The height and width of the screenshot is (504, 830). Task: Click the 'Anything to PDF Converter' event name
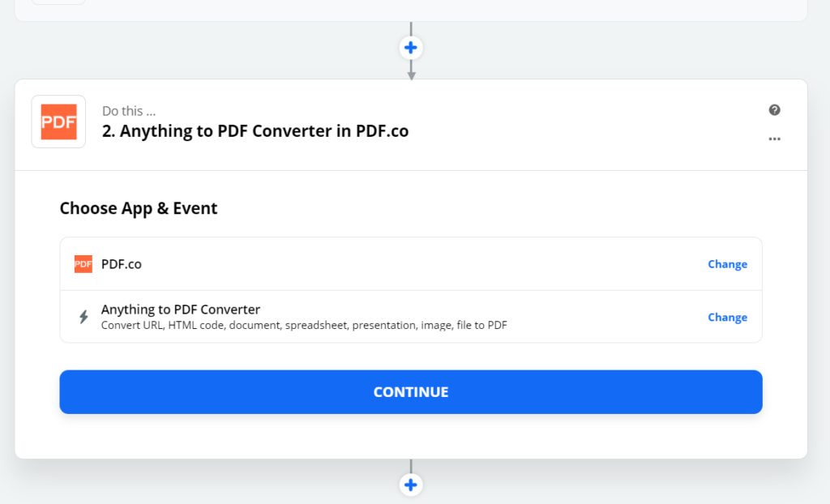tap(181, 310)
